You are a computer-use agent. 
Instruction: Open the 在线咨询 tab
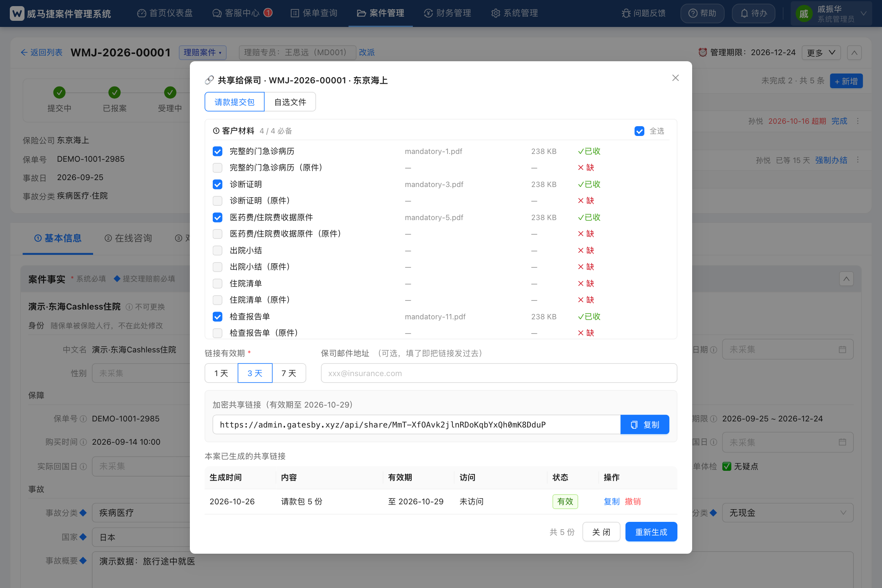(x=128, y=238)
